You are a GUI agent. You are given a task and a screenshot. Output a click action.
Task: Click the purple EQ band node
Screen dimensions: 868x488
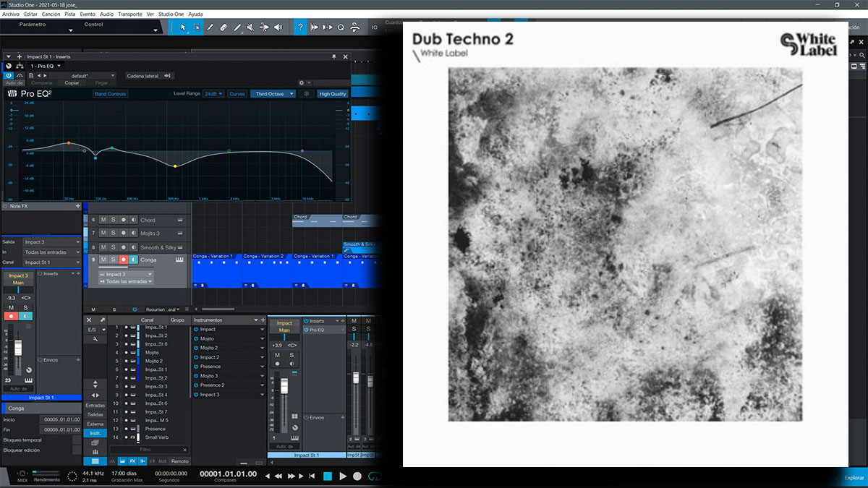pos(302,151)
